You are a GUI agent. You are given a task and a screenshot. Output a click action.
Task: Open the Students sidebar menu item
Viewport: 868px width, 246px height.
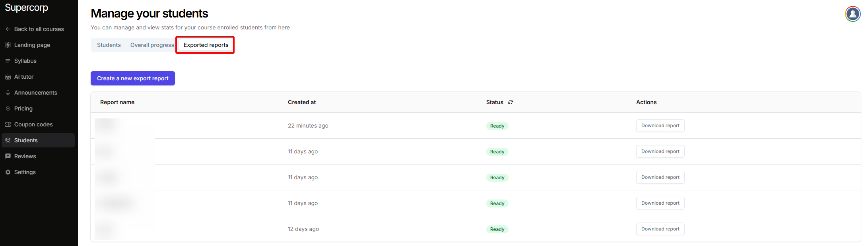click(x=26, y=140)
